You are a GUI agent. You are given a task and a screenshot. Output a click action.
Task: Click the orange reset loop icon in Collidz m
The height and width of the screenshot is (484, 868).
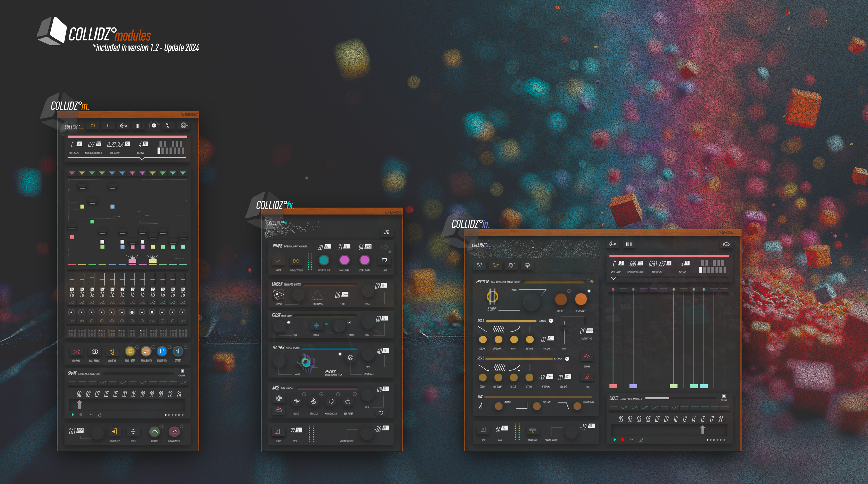point(93,126)
